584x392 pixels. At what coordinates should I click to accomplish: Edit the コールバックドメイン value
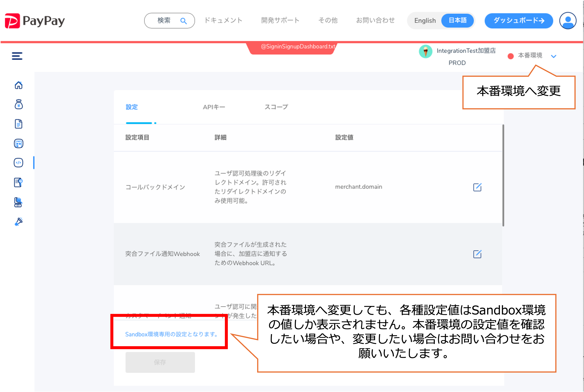tap(477, 187)
